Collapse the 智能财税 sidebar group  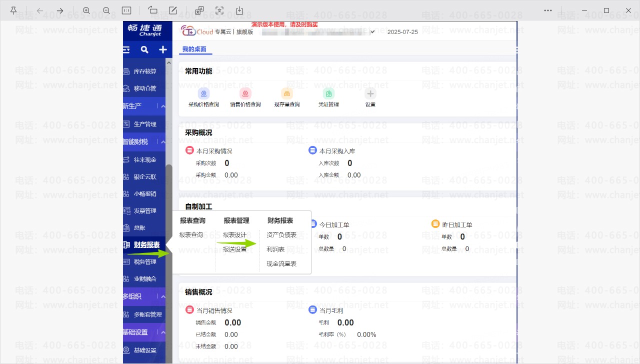point(163,142)
